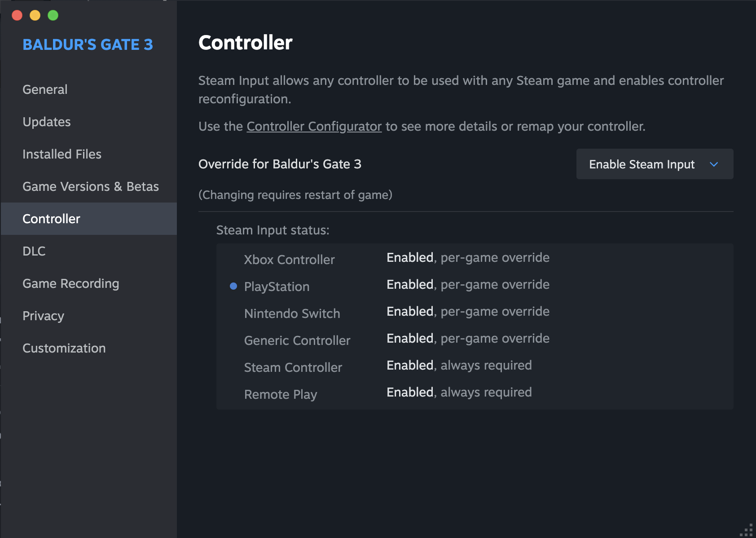The width and height of the screenshot is (756, 538).
Task: Click the Remote Play status entry
Action: pos(281,394)
